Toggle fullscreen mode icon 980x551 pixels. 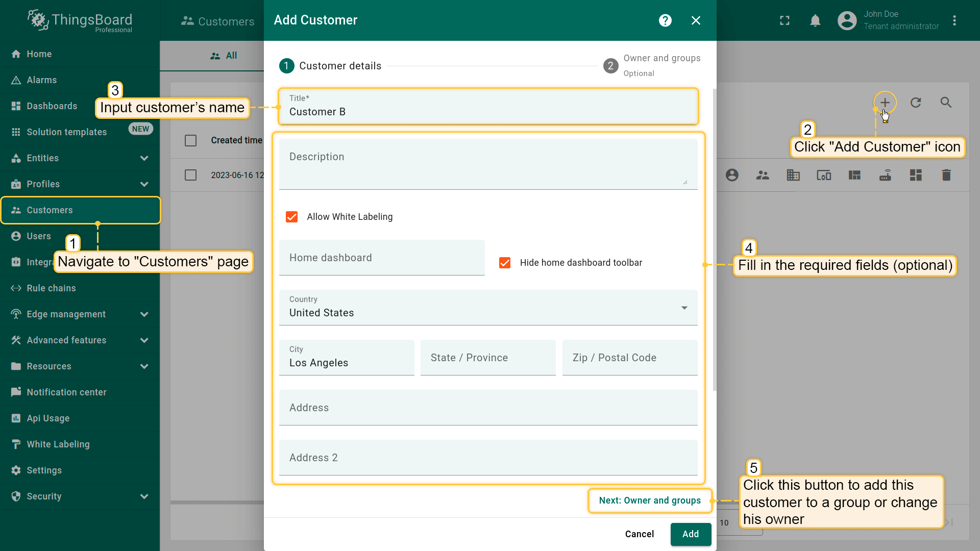pyautogui.click(x=785, y=20)
